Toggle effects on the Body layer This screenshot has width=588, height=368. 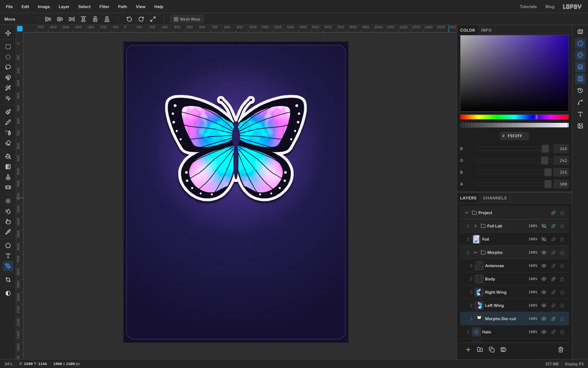(553, 279)
